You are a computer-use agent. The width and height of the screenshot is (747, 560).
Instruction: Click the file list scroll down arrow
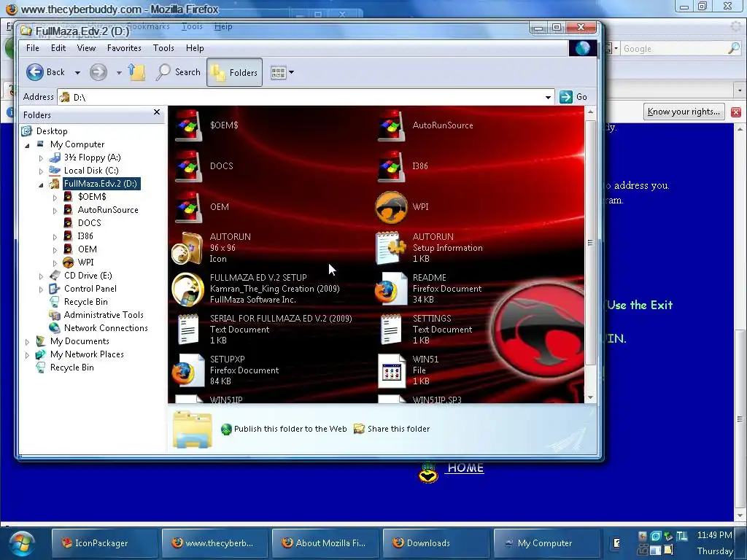(590, 397)
